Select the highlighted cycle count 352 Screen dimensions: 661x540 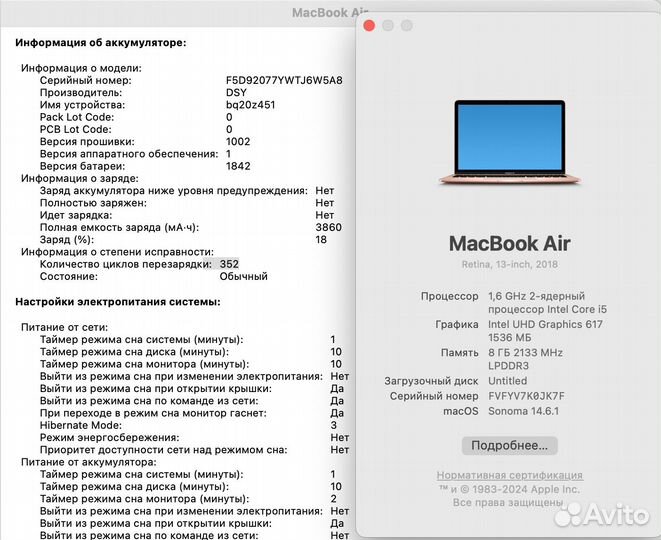click(229, 264)
